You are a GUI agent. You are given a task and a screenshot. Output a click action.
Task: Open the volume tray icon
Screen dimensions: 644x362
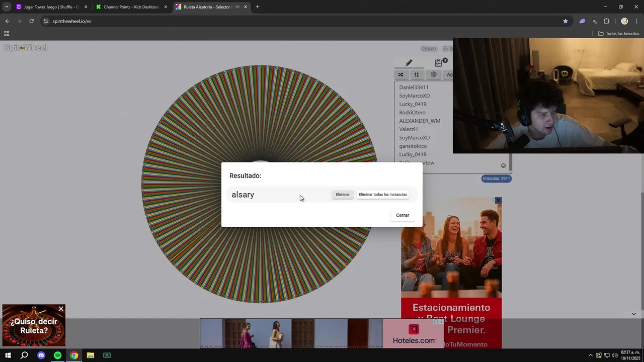pos(615,355)
